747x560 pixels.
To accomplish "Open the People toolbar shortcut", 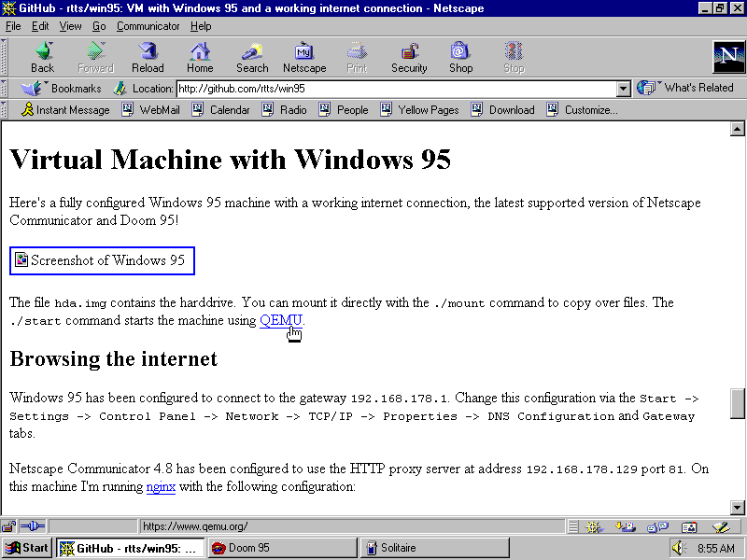I will click(x=344, y=110).
